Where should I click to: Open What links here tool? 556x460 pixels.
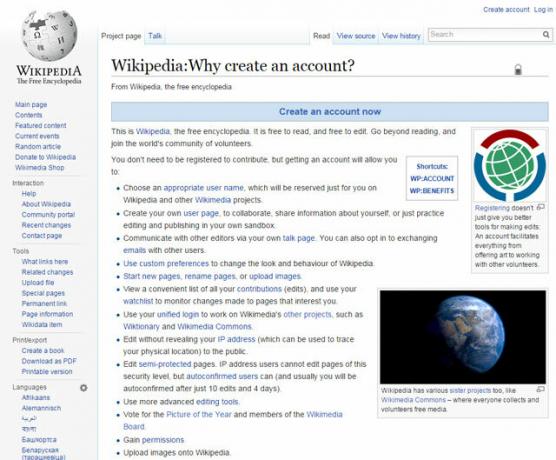45,261
